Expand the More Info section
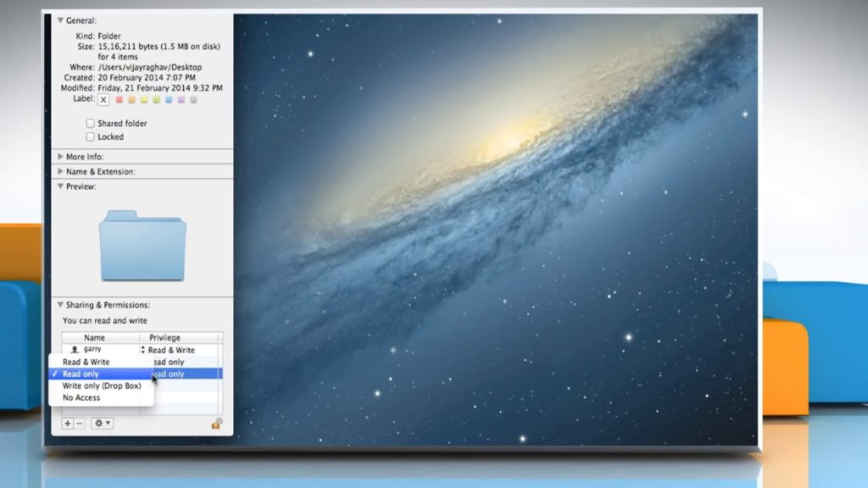The width and height of the screenshot is (868, 488). click(x=59, y=157)
